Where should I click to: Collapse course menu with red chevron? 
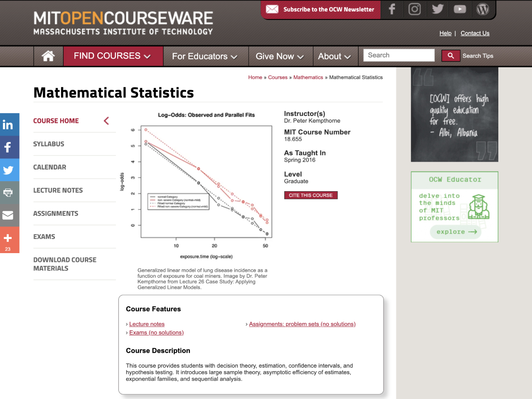point(106,121)
